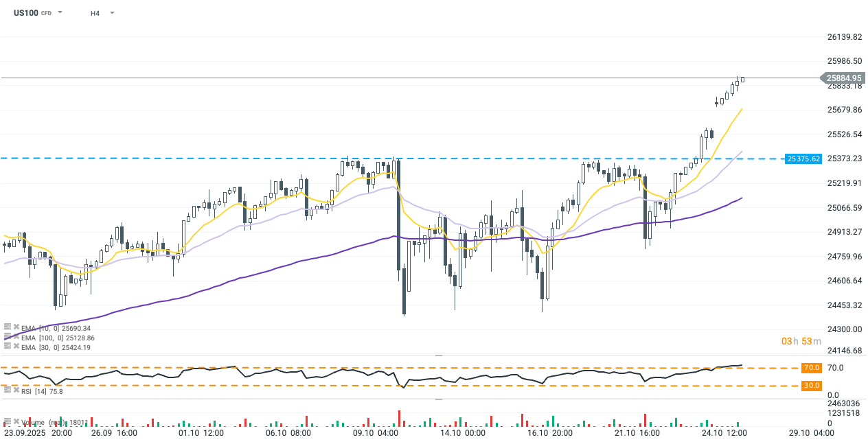Click the RSI 30.0 oversold level label
The width and height of the screenshot is (868, 444).
811,386
